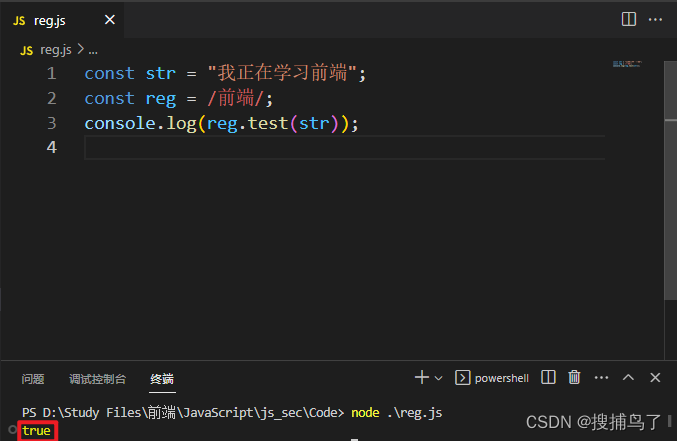
Task: Click the .\reg.js argument in terminal
Action: 414,412
